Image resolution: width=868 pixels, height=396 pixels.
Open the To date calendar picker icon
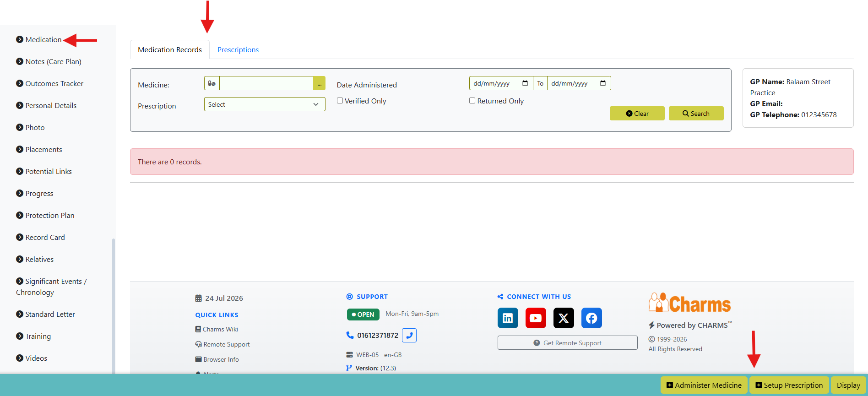pyautogui.click(x=603, y=83)
